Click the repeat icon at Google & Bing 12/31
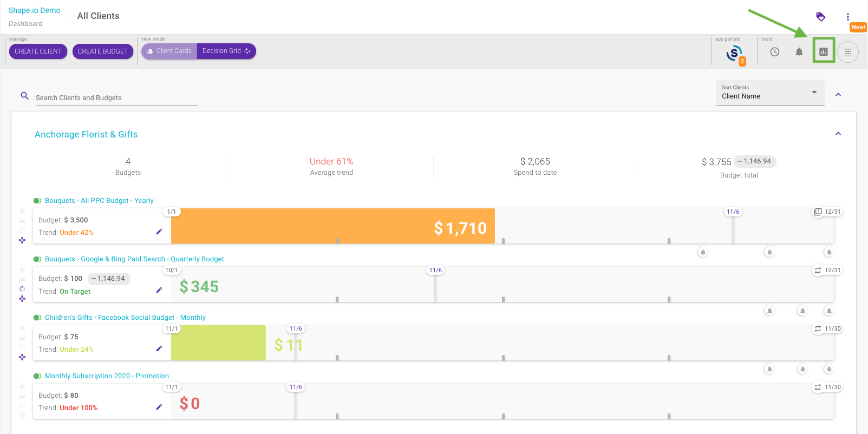Viewport: 868px width, 434px height. click(818, 270)
